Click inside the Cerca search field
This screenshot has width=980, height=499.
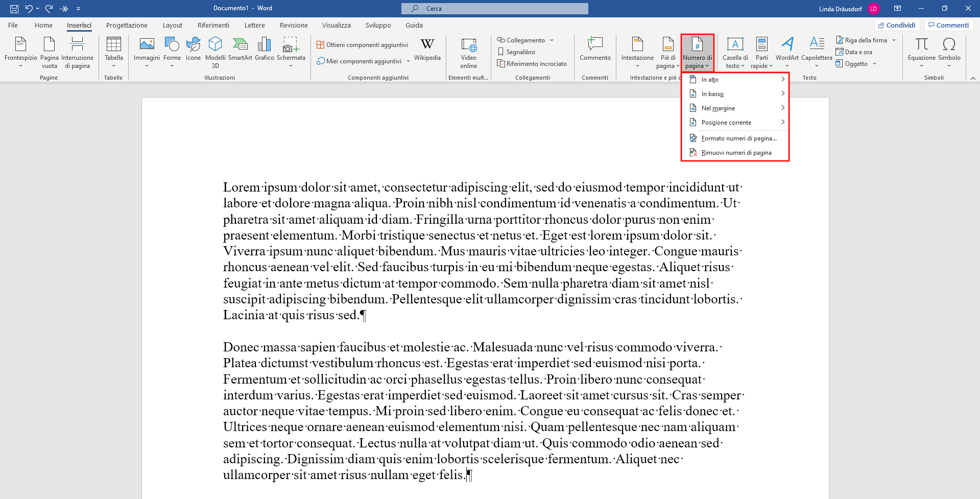coord(494,8)
